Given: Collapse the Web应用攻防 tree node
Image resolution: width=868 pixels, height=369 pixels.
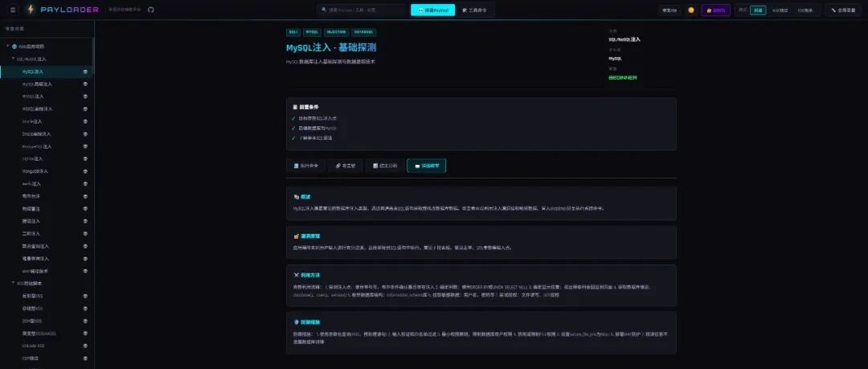Looking at the screenshot, I should (x=8, y=46).
